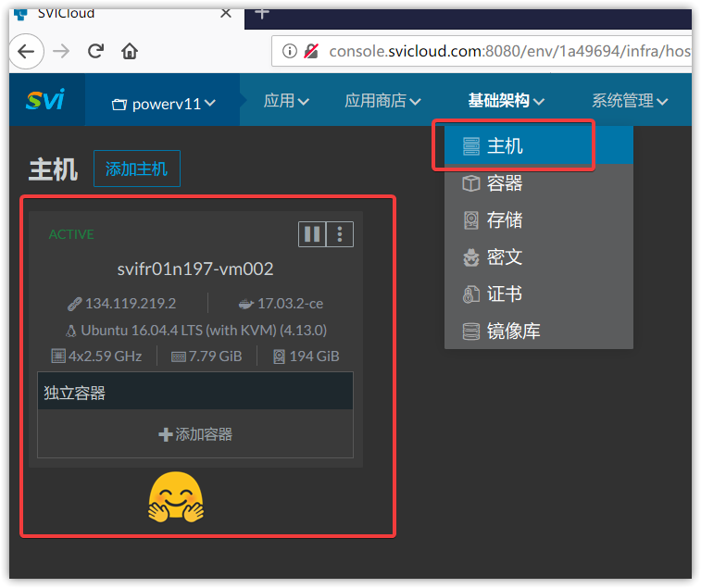
Task: Click the spy icon next to 密文
Action: click(470, 257)
